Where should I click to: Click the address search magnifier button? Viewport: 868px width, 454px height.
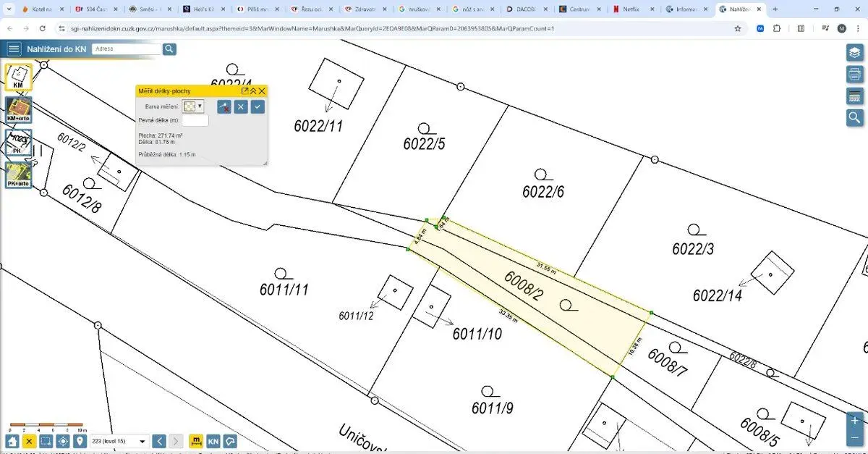(169, 49)
